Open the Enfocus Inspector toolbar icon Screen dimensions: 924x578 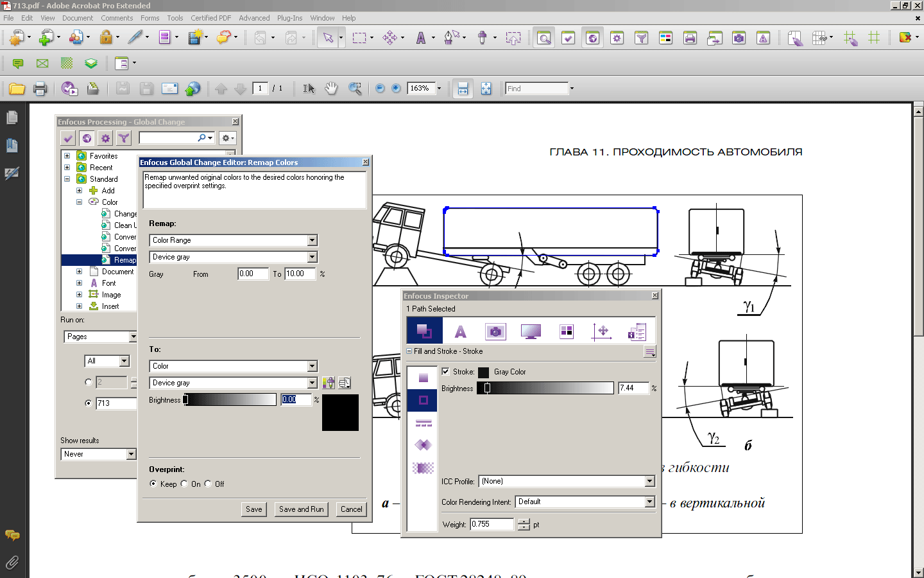(544, 38)
